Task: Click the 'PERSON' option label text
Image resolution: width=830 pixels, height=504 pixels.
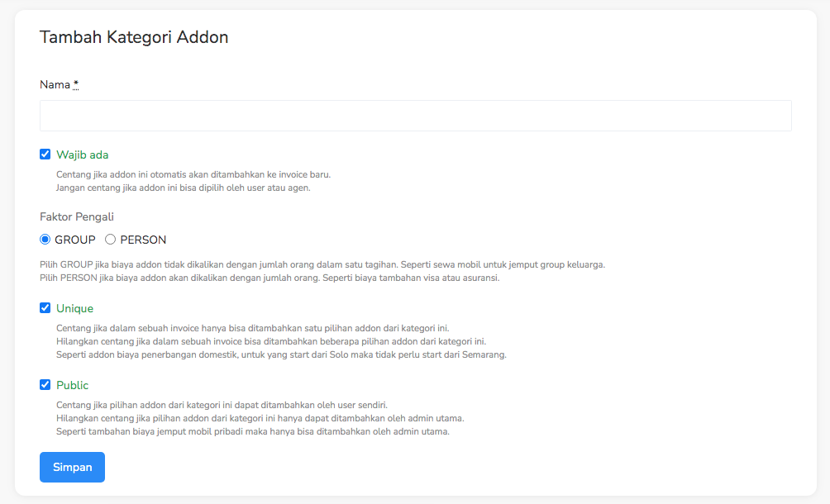Action: tap(143, 240)
